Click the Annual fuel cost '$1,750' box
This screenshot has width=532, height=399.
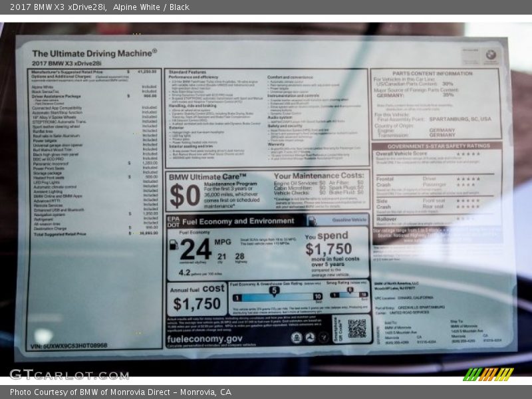pos(197,299)
